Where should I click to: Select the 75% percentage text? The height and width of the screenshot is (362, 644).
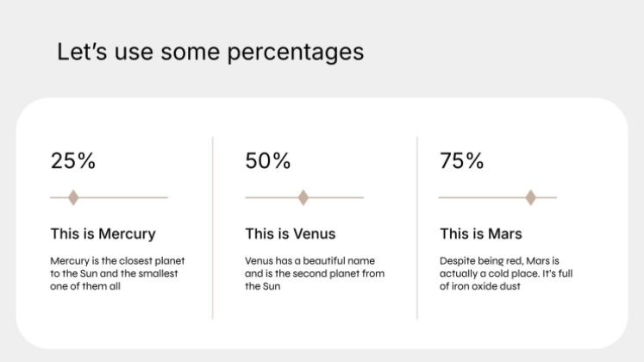coord(461,160)
